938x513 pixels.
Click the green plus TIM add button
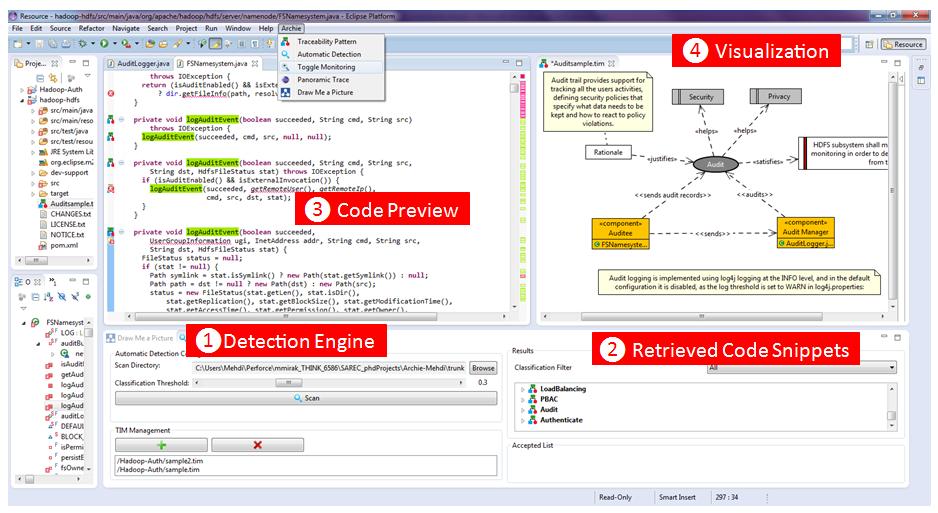(162, 445)
